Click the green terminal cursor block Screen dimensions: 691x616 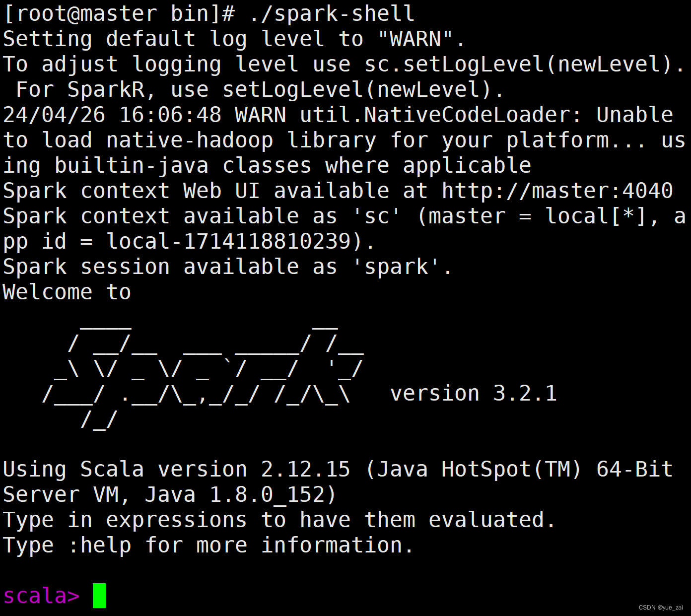tap(99, 595)
